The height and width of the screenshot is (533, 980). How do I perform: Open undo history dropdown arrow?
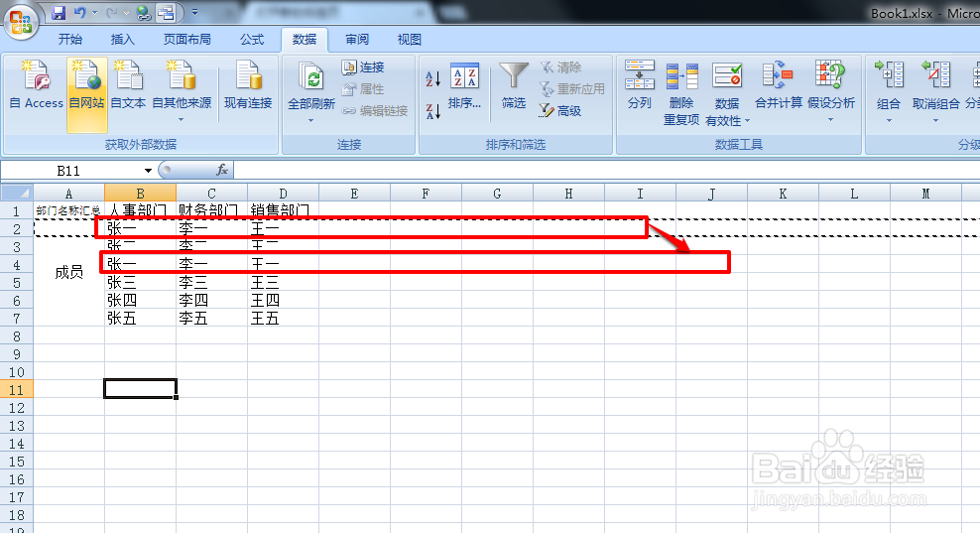coord(94,13)
